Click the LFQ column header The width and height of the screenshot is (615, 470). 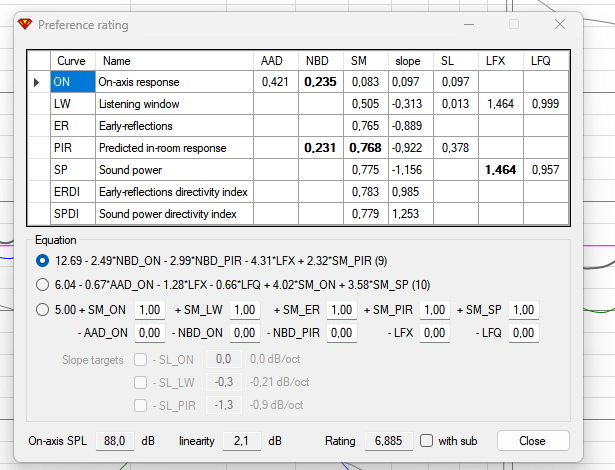tap(546, 61)
